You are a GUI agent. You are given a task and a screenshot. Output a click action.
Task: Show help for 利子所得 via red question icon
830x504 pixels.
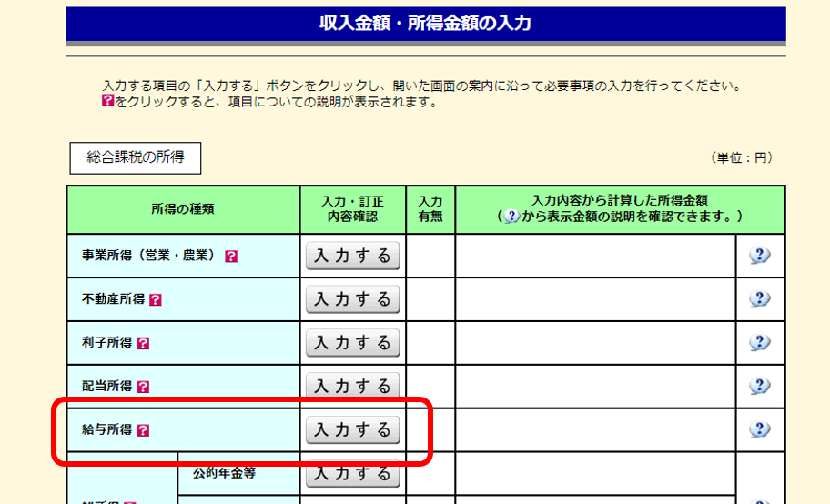[x=143, y=343]
